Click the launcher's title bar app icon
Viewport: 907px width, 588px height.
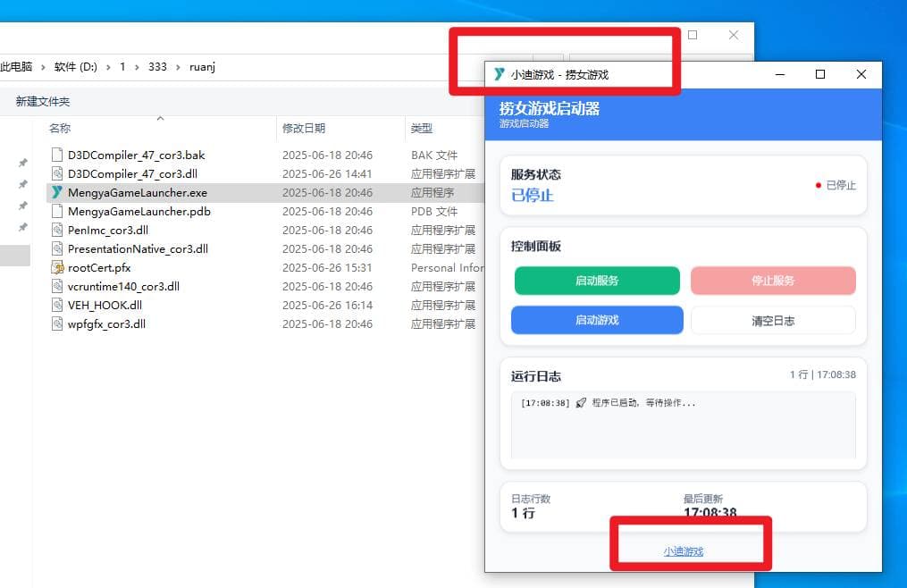click(x=499, y=74)
